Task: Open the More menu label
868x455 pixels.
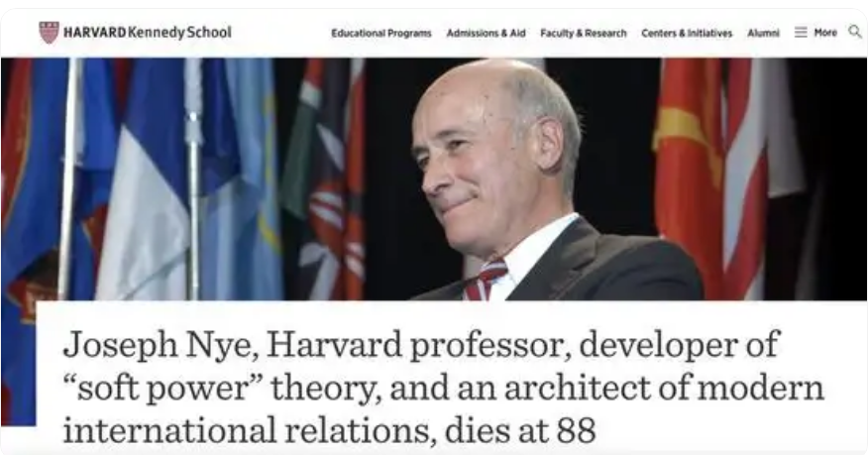Action: click(825, 33)
